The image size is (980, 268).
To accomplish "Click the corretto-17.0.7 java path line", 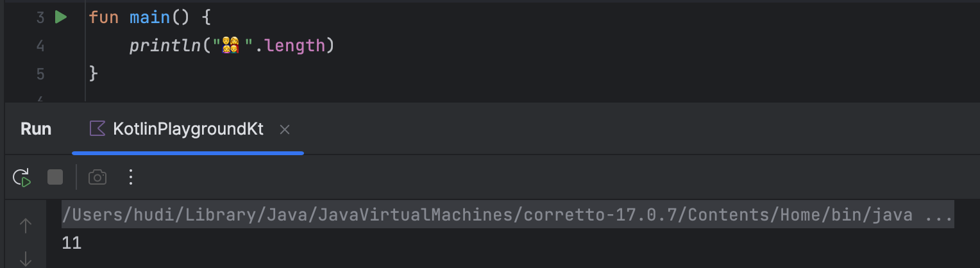I will 487,215.
